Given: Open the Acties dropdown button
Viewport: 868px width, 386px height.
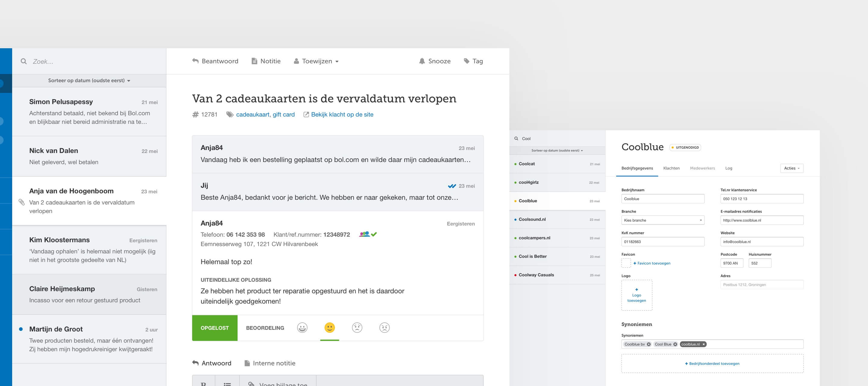Looking at the screenshot, I should click(x=792, y=168).
